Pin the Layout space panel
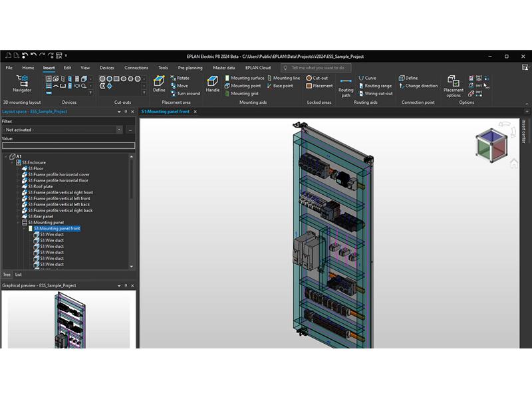This screenshot has width=532, height=399. pos(126,112)
